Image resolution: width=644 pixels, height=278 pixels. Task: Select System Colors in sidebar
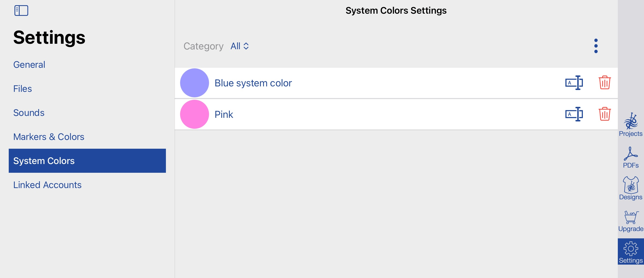[x=87, y=161]
